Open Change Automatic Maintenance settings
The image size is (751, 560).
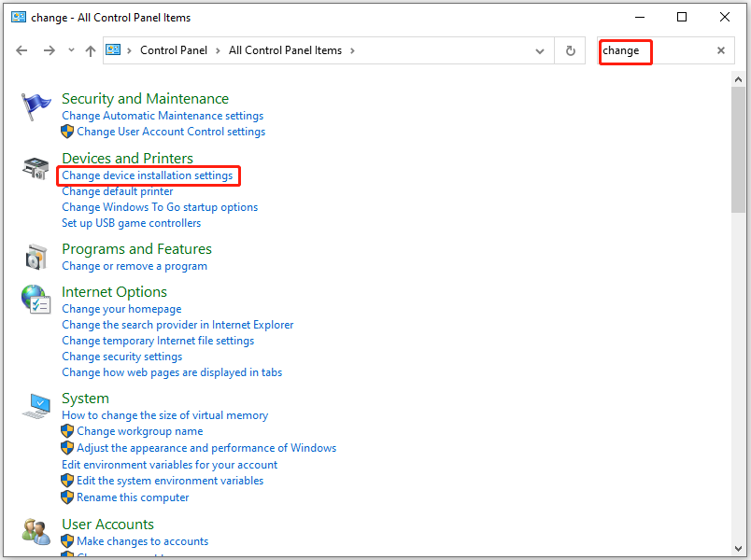point(163,116)
